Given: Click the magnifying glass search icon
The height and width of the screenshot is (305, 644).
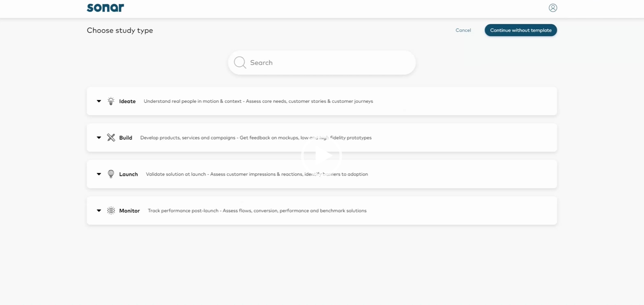Looking at the screenshot, I should (x=240, y=63).
